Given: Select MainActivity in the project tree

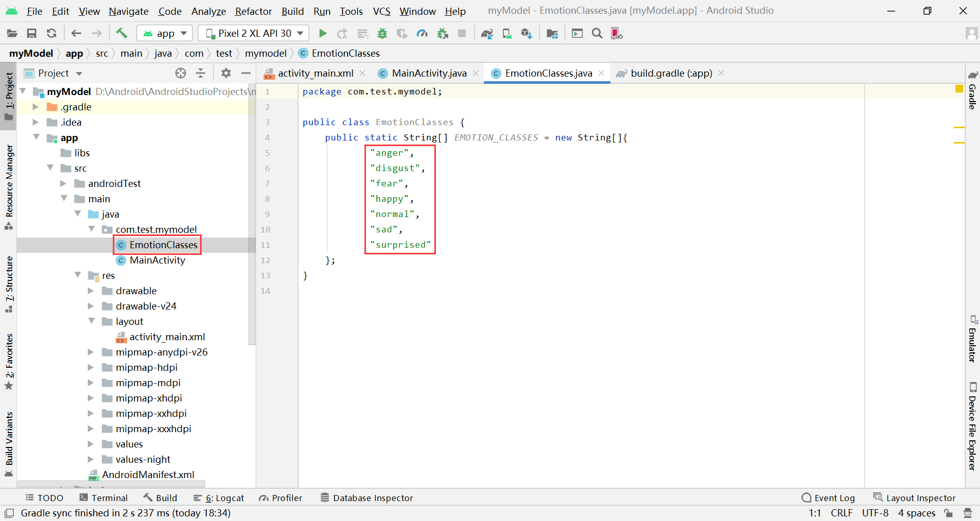Looking at the screenshot, I should (x=157, y=260).
